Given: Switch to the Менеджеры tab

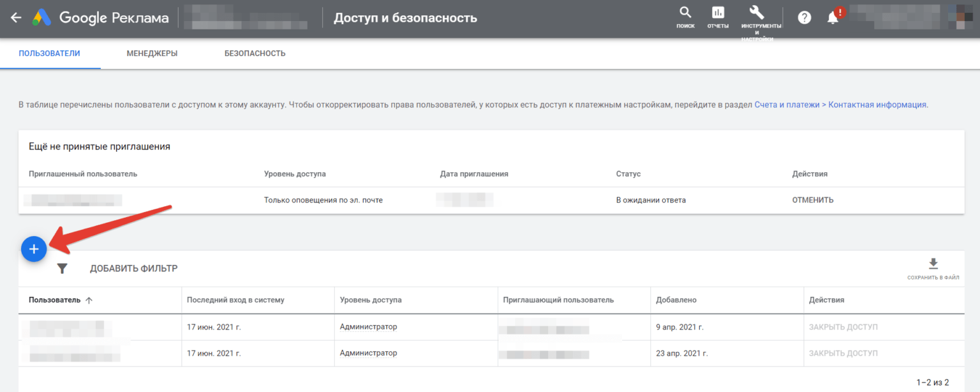Looking at the screenshot, I should point(152,54).
